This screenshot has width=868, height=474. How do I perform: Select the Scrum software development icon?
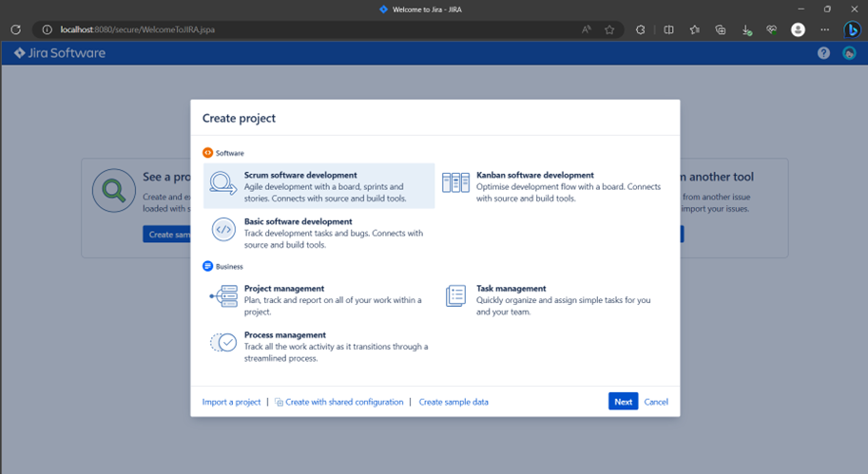[x=223, y=183]
